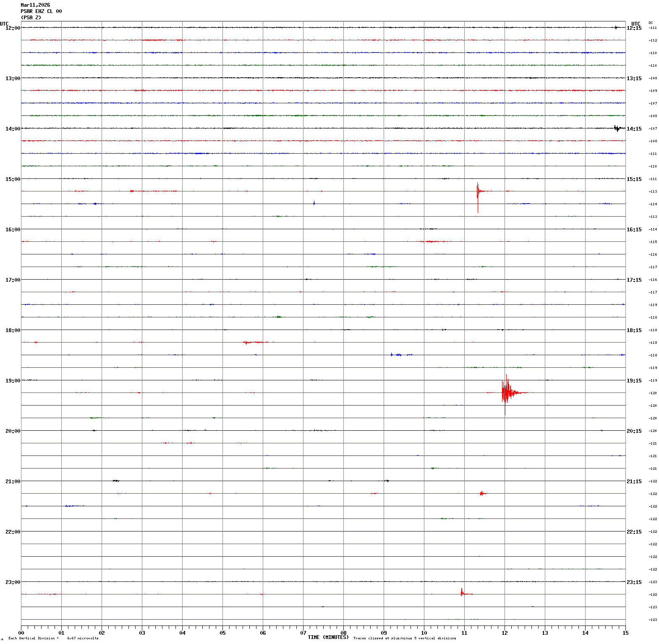Select the small blue spike near minute 07

pos(314,203)
